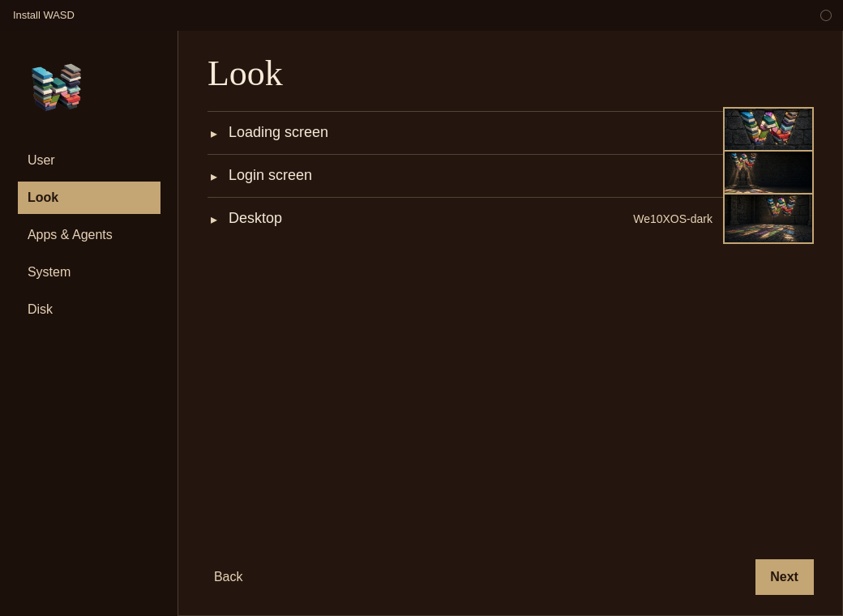Click the WASD stacked-books logo
843x616 pixels.
coord(57,87)
